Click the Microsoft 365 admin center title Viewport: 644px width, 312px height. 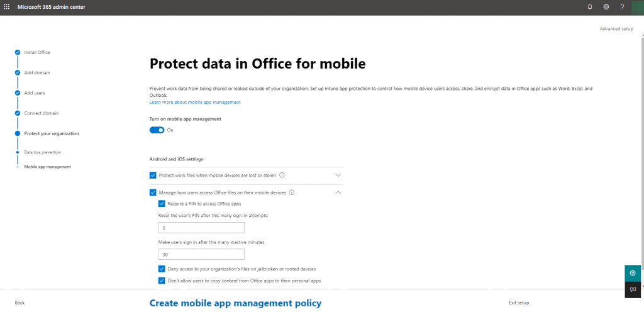[x=52, y=7]
